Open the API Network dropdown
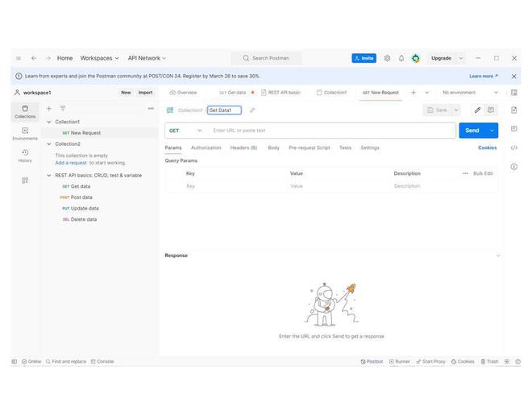 pyautogui.click(x=147, y=58)
